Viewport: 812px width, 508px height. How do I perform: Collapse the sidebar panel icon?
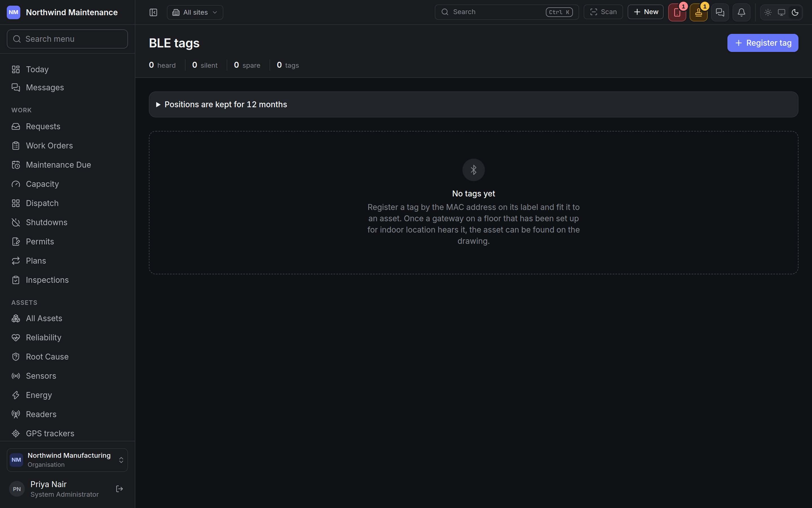coord(153,12)
